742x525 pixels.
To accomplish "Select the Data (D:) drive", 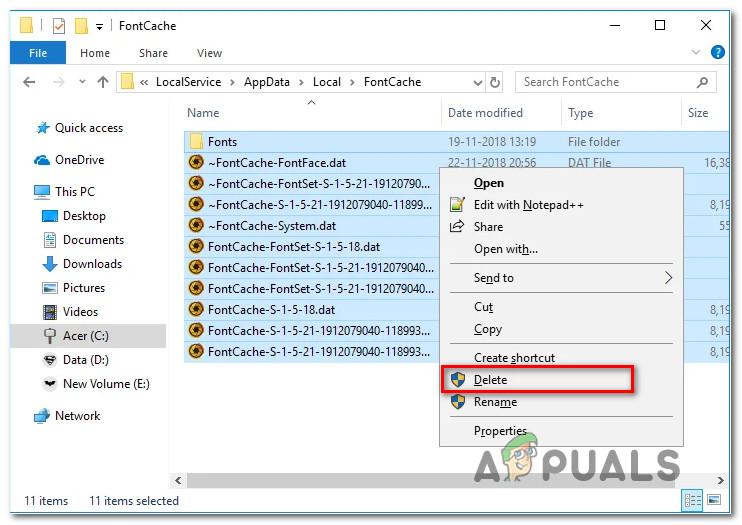I will click(x=86, y=360).
